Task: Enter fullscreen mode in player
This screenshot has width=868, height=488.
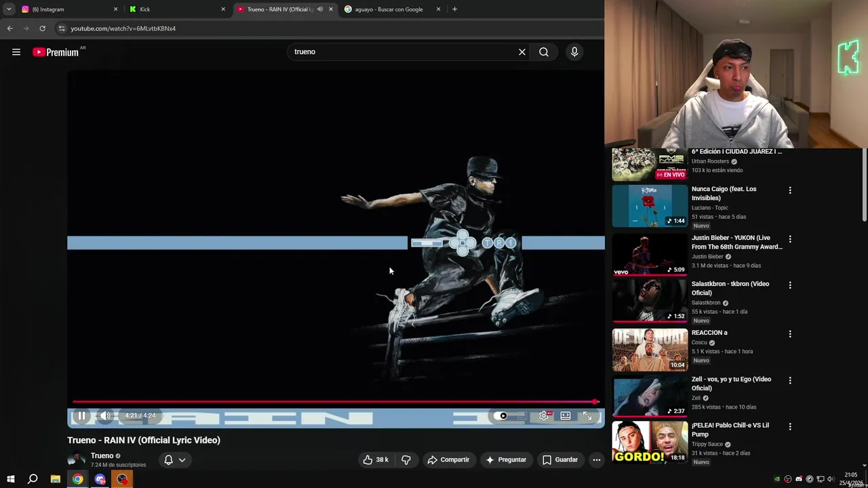Action: coord(587,415)
